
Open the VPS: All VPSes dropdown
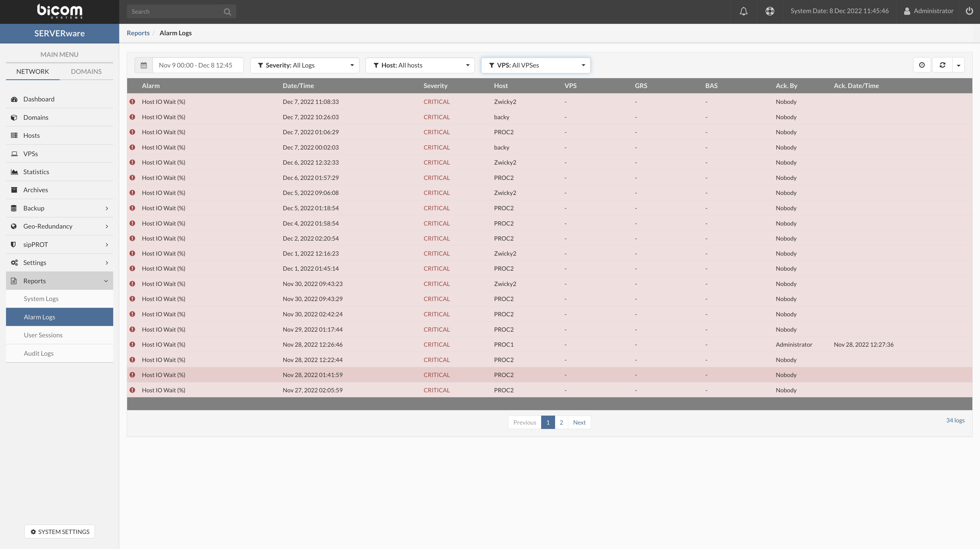[x=536, y=65]
